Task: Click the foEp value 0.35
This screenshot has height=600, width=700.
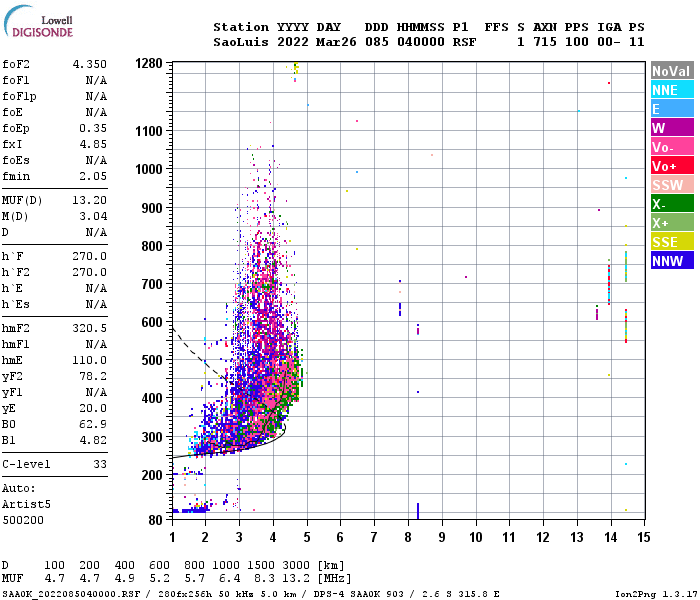Action: [93, 128]
